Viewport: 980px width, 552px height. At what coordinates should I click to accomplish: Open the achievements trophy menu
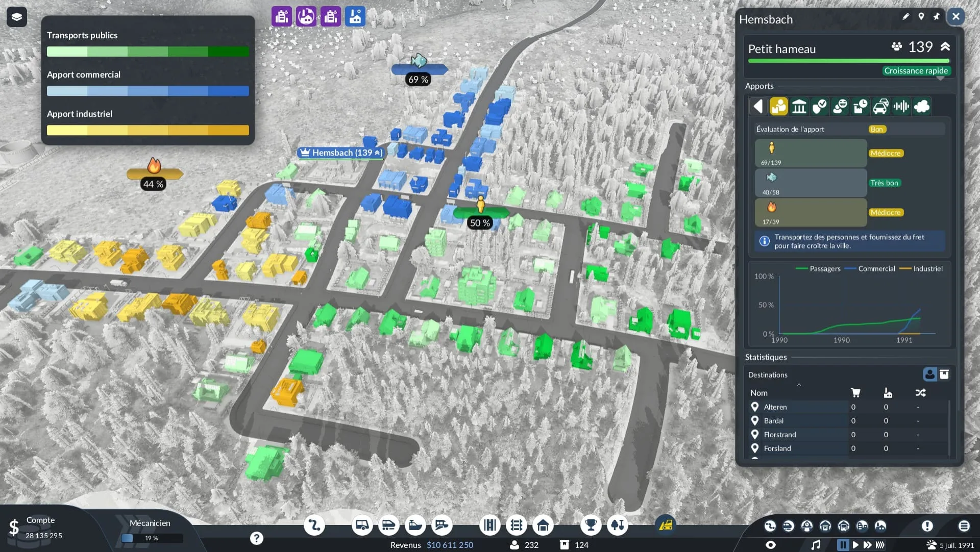pos(591,525)
